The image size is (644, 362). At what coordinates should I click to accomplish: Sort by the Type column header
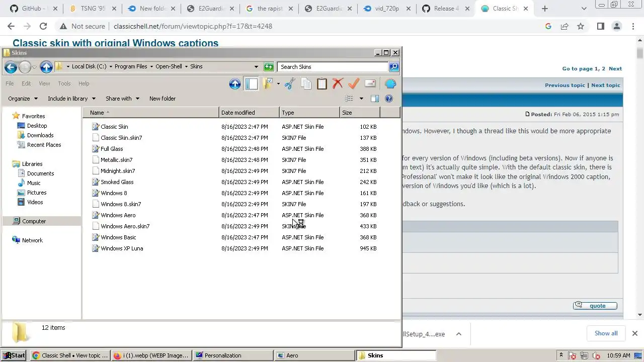tap(309, 113)
